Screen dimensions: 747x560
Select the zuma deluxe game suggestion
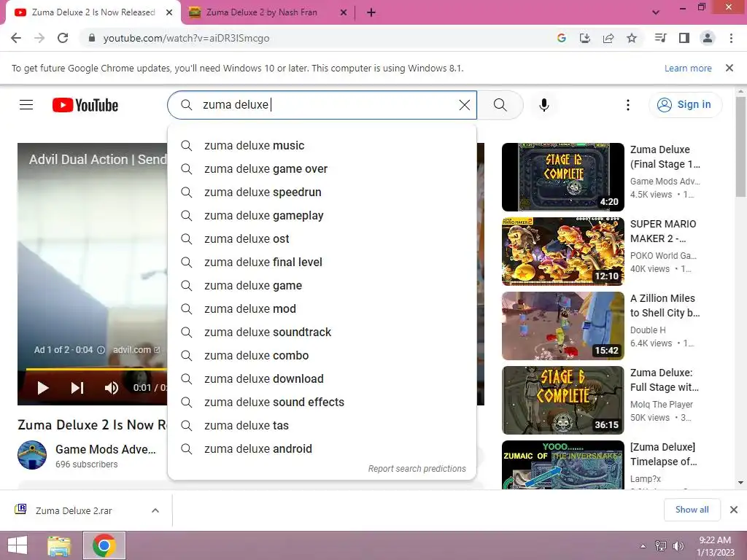[322, 285]
